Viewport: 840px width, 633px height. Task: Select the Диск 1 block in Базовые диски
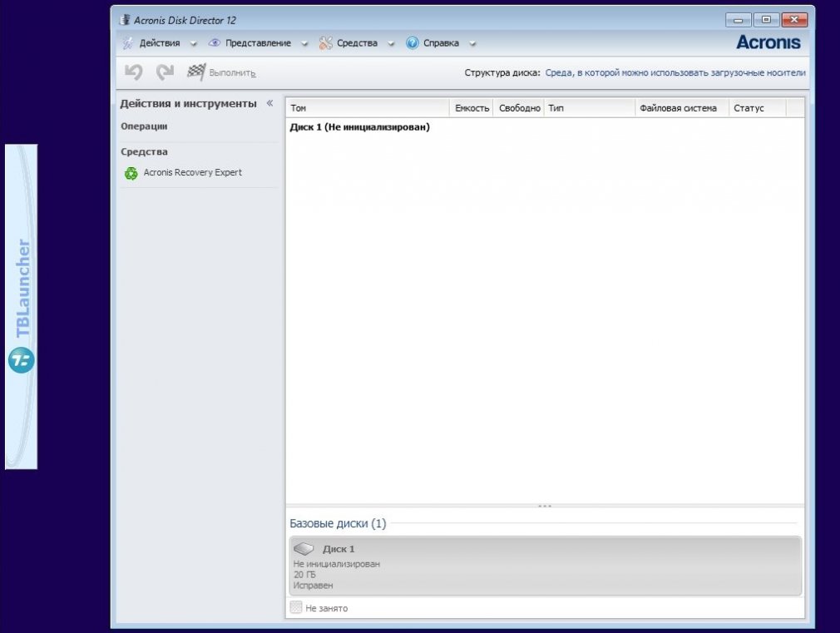click(x=546, y=566)
